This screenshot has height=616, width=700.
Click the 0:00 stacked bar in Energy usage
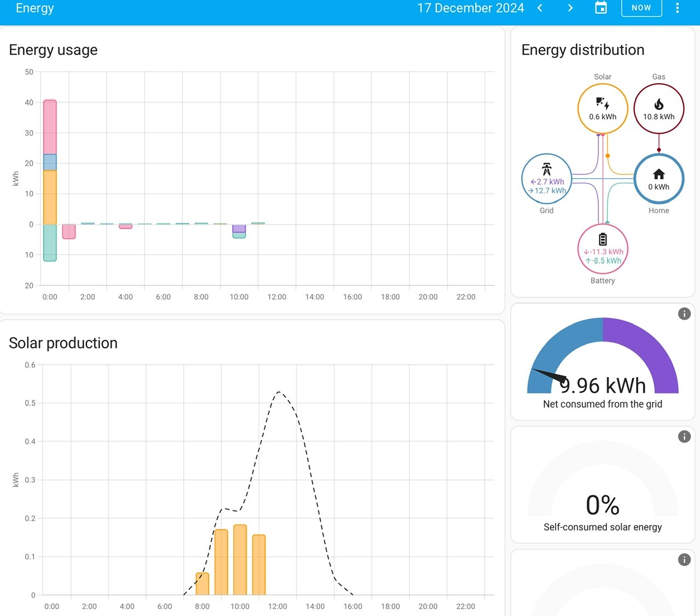pyautogui.click(x=50, y=180)
